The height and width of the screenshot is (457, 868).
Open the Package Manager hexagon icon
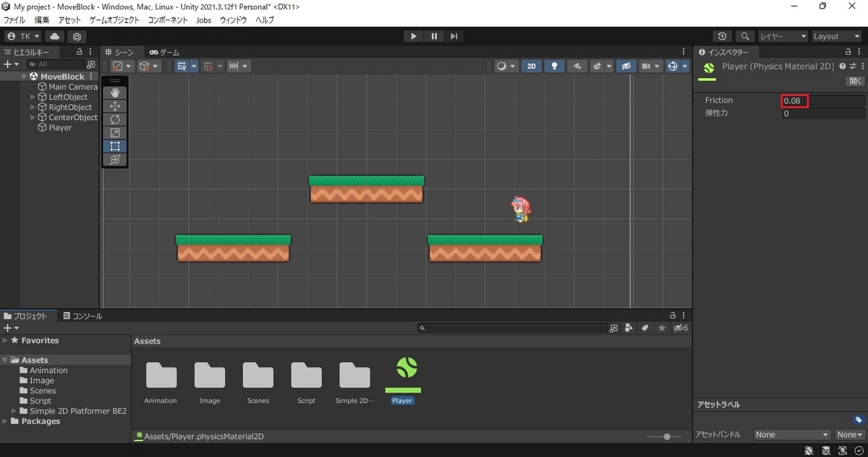pyautogui.click(x=77, y=36)
